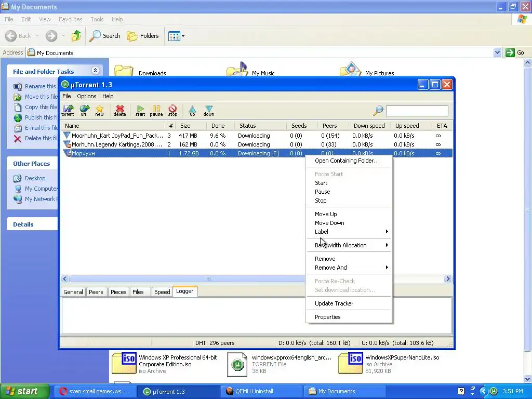Switch to the Speed tab
The image size is (532, 399).
coord(162,292)
